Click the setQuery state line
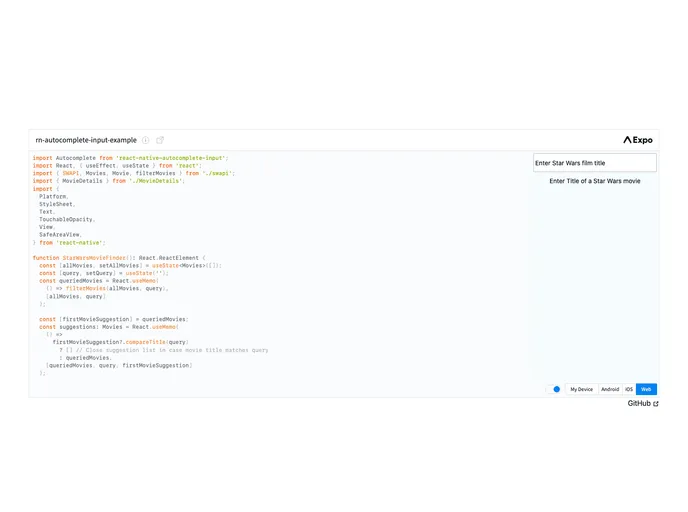The image size is (688, 512). click(104, 273)
